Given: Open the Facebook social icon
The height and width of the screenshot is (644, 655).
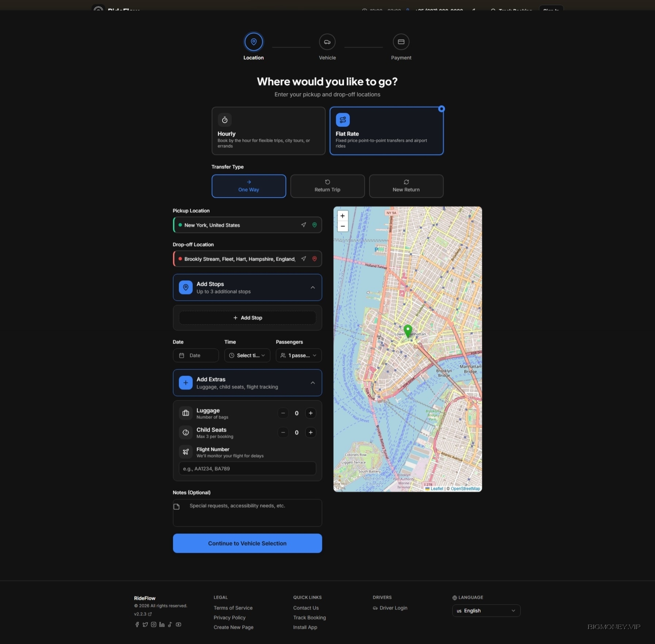Looking at the screenshot, I should 137,625.
